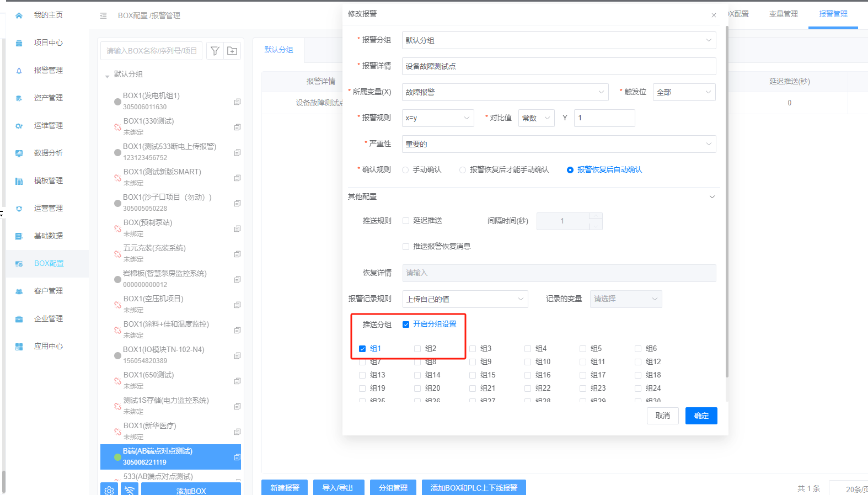Open 所属变量(X) 故障报警 dropdown
The image size is (868, 495).
[x=505, y=92]
